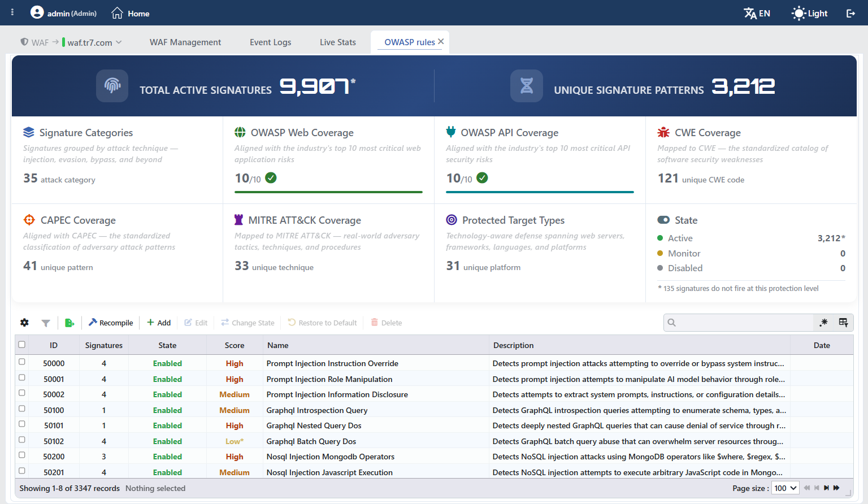Check the row 50000 checkbox

22,362
